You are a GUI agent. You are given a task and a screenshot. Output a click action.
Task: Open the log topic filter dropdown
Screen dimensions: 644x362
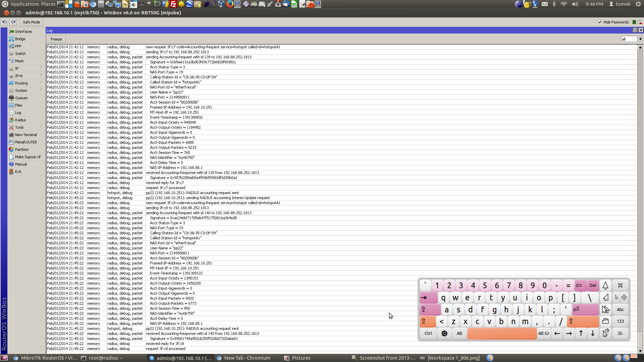click(640, 39)
